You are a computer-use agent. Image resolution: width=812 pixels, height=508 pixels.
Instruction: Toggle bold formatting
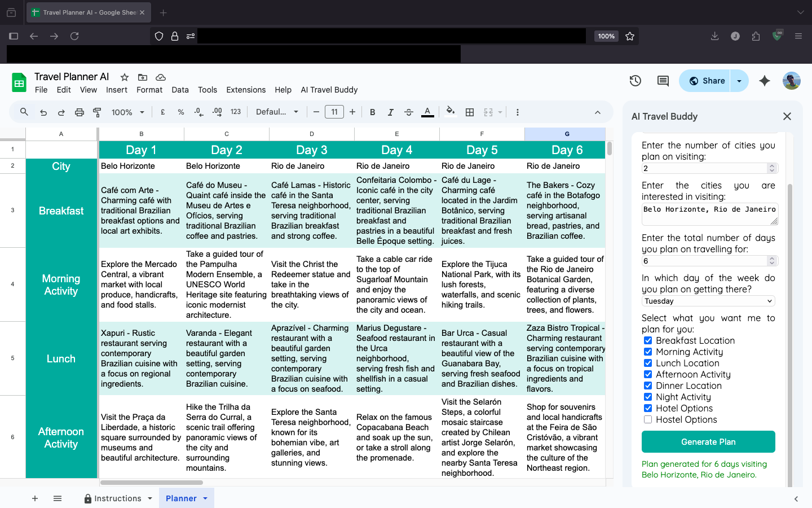coord(372,112)
